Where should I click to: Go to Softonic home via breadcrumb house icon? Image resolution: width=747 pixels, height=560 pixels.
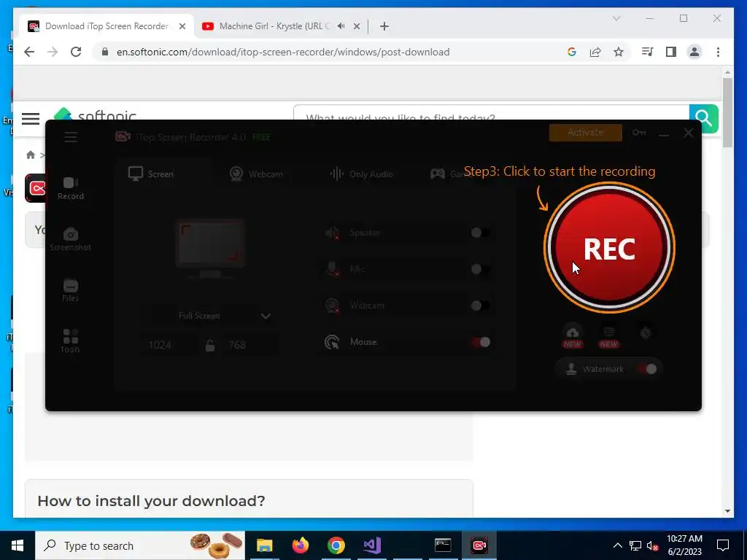31,155
